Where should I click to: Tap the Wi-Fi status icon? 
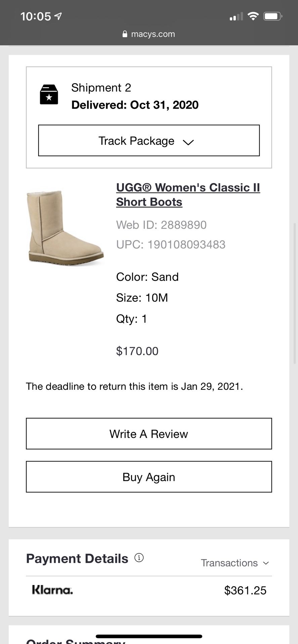point(253,16)
